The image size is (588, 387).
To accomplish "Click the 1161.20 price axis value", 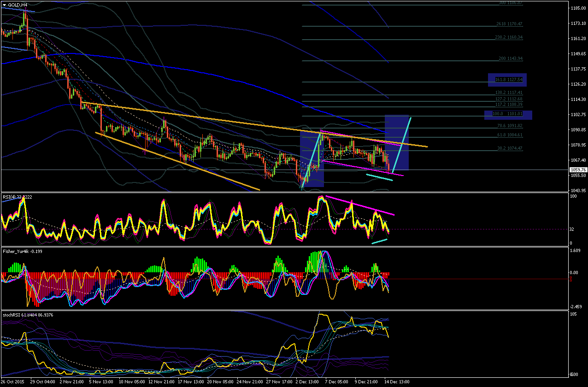I will click(x=577, y=39).
